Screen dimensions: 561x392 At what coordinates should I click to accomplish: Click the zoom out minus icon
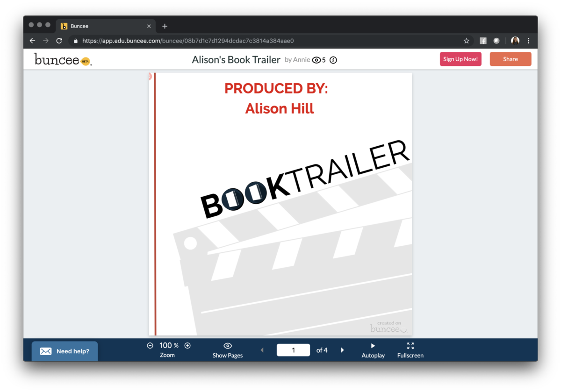pyautogui.click(x=150, y=346)
